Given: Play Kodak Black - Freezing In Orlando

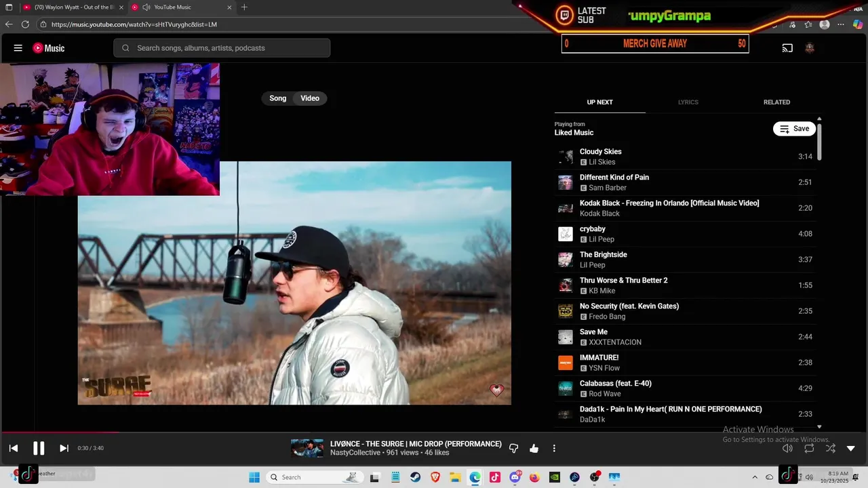Looking at the screenshot, I should click(x=685, y=208).
